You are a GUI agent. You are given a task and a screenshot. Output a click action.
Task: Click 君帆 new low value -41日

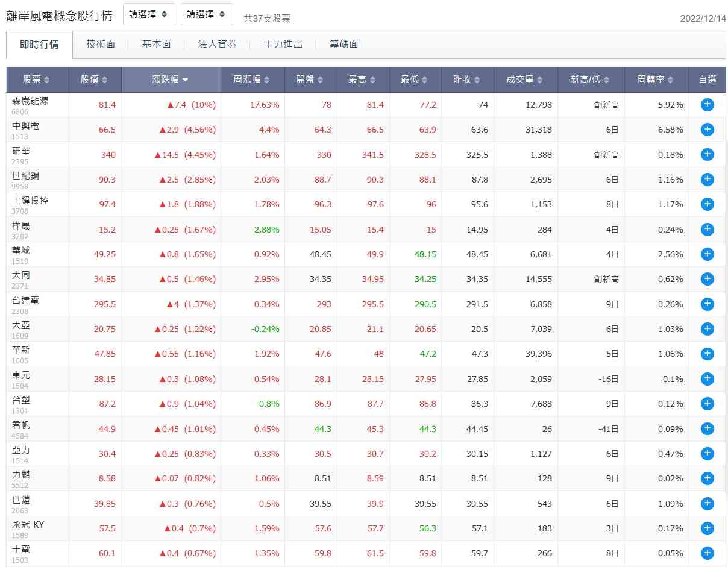pos(609,429)
